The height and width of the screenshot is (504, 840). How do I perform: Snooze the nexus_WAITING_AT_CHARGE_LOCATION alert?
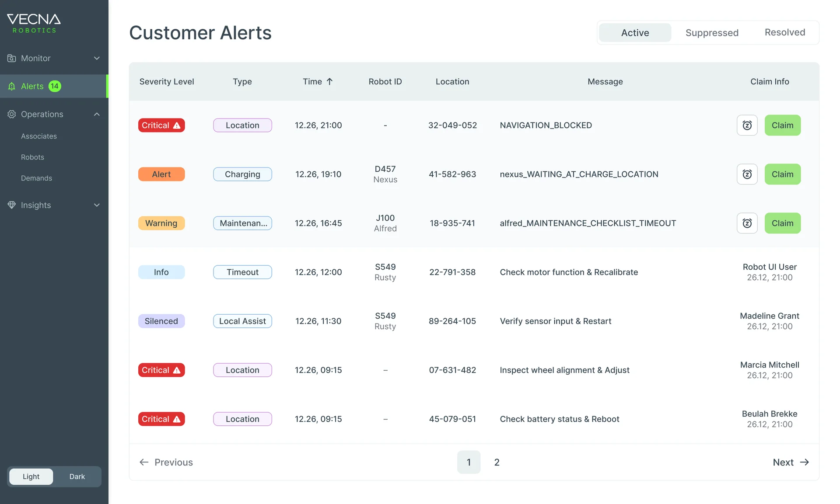pyautogui.click(x=747, y=174)
